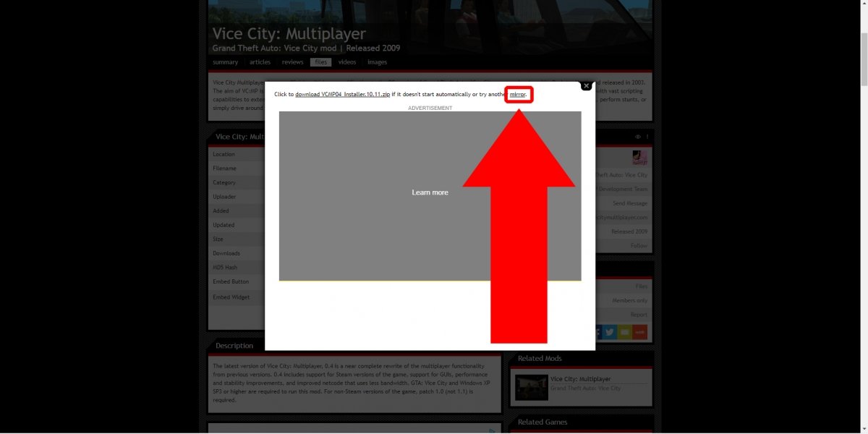
Task: Open the summary tab
Action: [x=225, y=62]
